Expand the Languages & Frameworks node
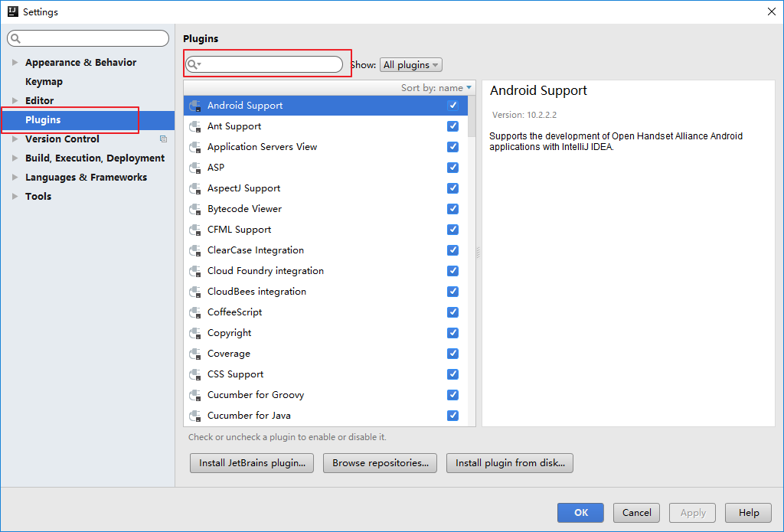This screenshot has height=532, width=784. [15, 178]
